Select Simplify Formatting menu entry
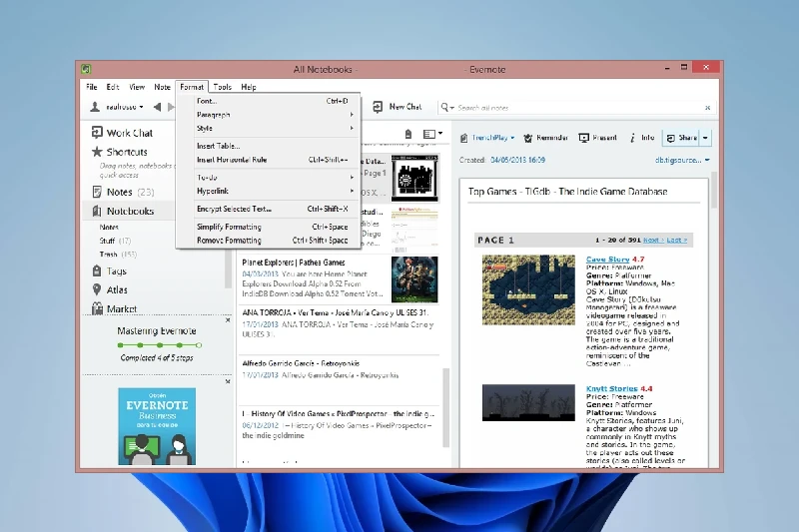Screen dimensions: 799x532 pos(229,227)
